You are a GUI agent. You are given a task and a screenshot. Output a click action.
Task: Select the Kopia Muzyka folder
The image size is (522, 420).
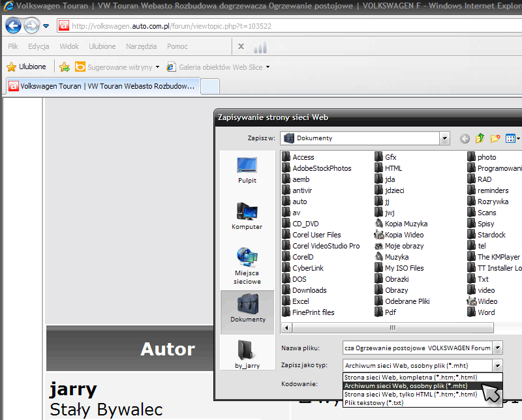(401, 224)
